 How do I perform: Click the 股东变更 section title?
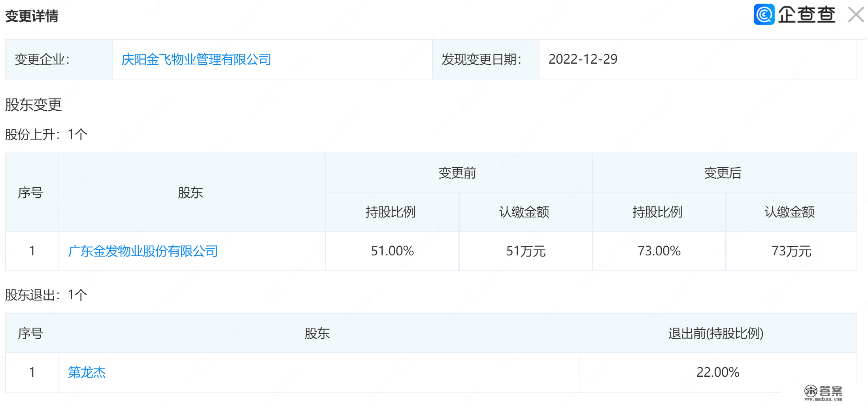point(34,105)
